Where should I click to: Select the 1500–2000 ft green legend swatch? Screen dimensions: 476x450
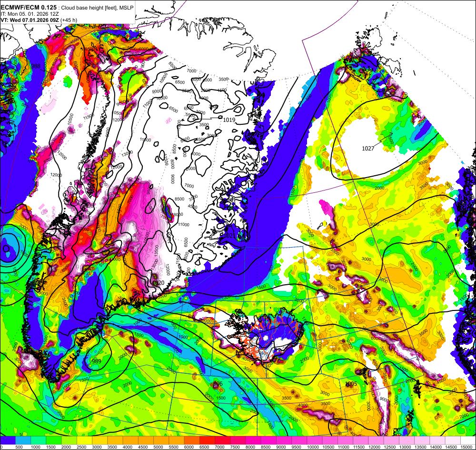[54, 440]
